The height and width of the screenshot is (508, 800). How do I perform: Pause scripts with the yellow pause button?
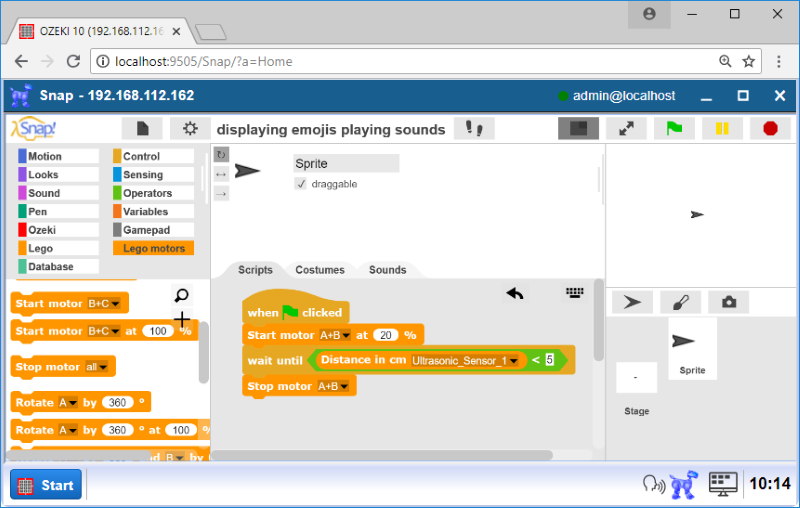(721, 128)
